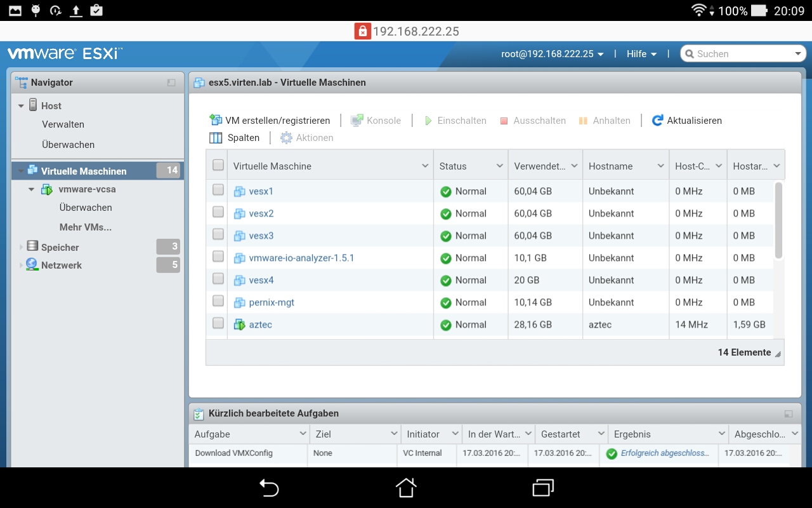Expand the Speicher tree node

tap(21, 247)
